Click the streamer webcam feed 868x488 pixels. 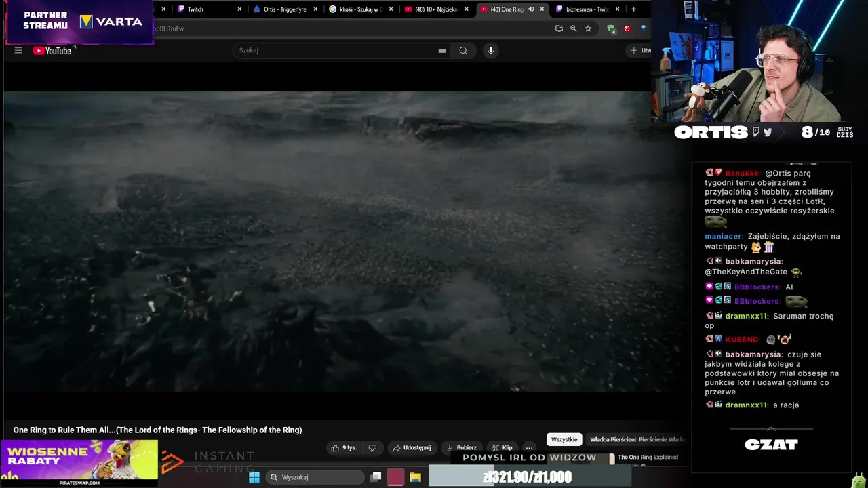(759, 61)
